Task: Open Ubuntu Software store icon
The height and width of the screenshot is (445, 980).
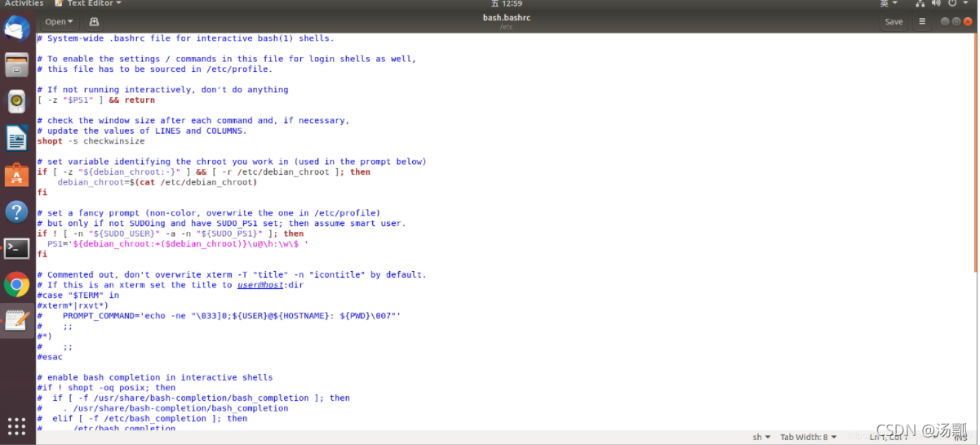Action: pyautogui.click(x=16, y=175)
